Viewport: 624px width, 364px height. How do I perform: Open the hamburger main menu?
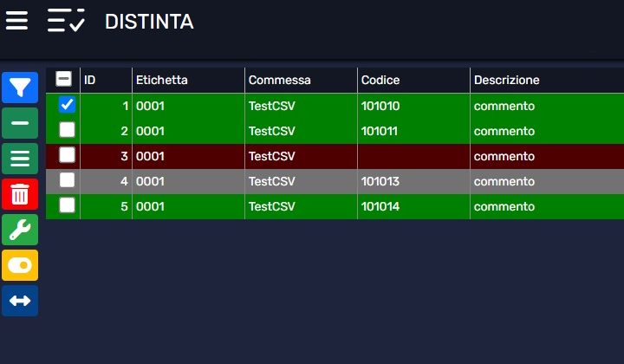[16, 21]
